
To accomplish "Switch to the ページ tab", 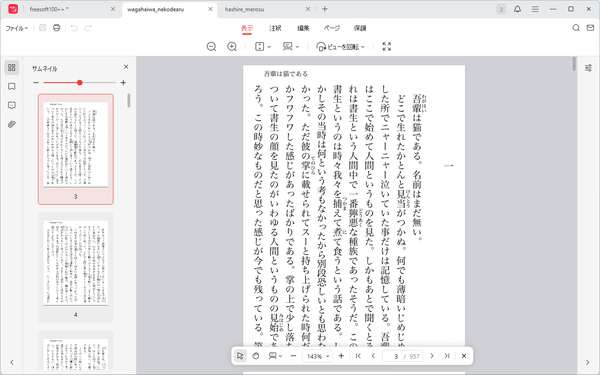I will coord(332,28).
